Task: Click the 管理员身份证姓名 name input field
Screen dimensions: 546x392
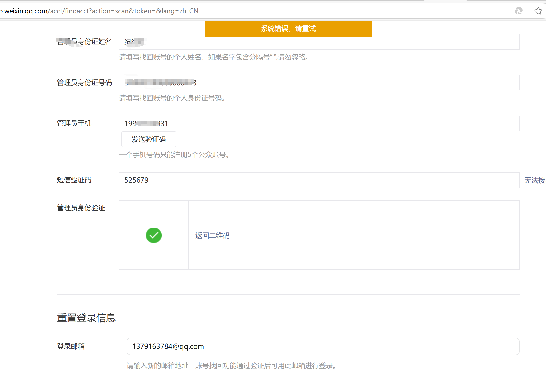Action: (319, 42)
